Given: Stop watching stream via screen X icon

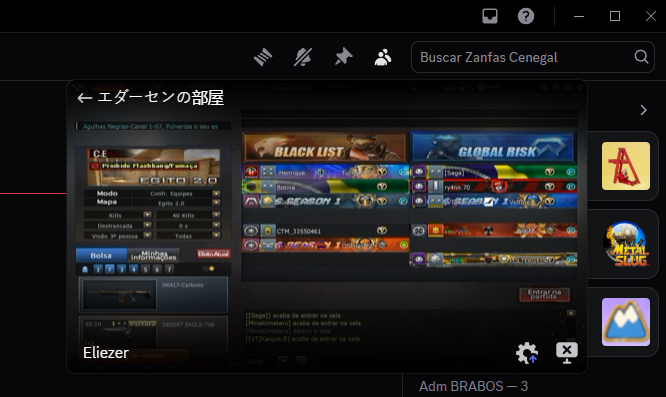Looking at the screenshot, I should coord(567,352).
